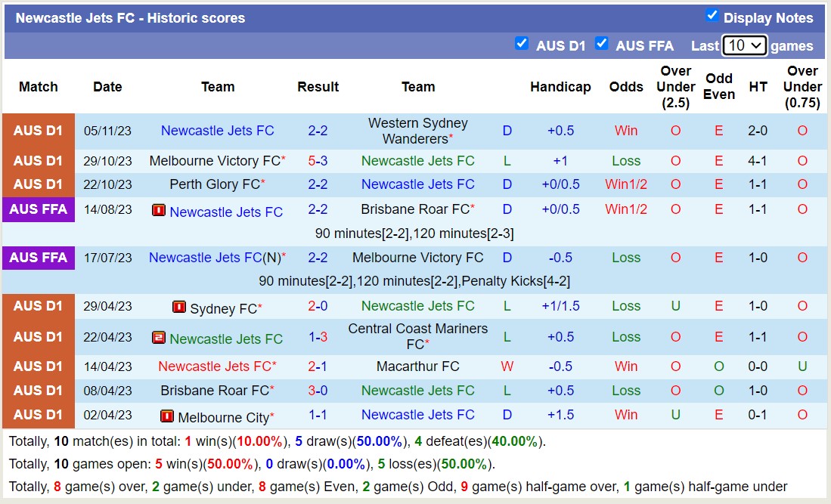Select the AUS D1 badge on the top match row
Screen dimensions: 831x504
(x=38, y=130)
